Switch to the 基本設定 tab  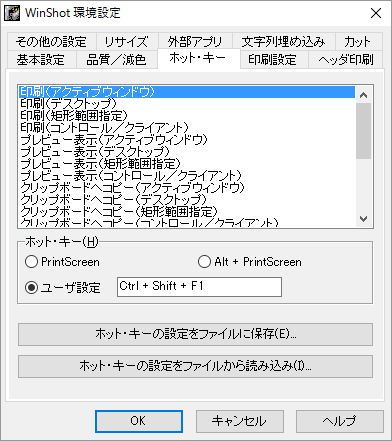click(41, 60)
